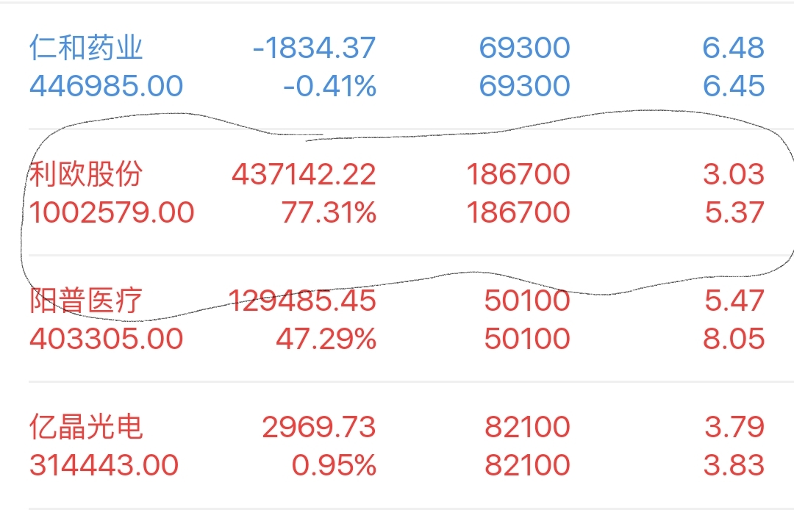Select the cost price 3.03
The width and height of the screenshot is (794, 532).
tap(734, 175)
